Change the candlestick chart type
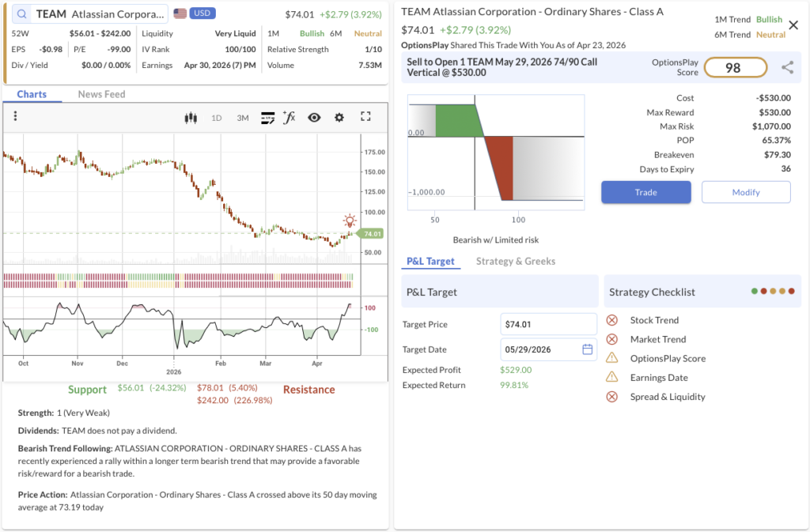This screenshot has height=532, width=810. [190, 118]
